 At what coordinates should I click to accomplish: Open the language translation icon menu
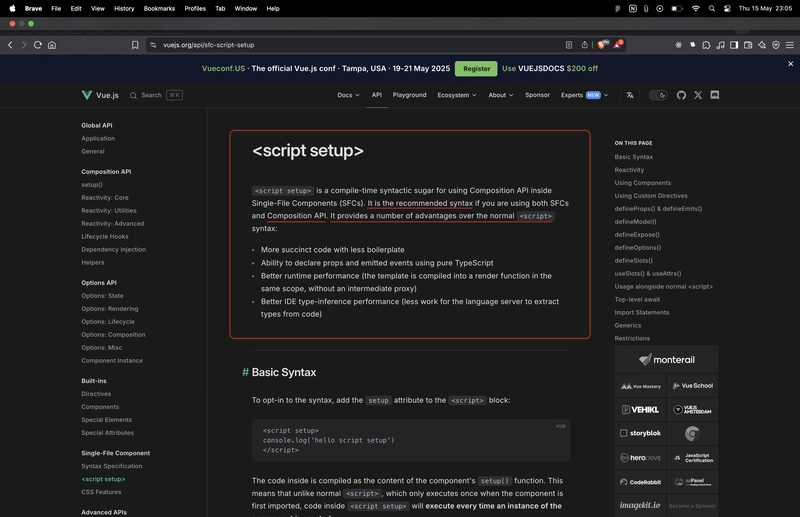click(x=630, y=95)
